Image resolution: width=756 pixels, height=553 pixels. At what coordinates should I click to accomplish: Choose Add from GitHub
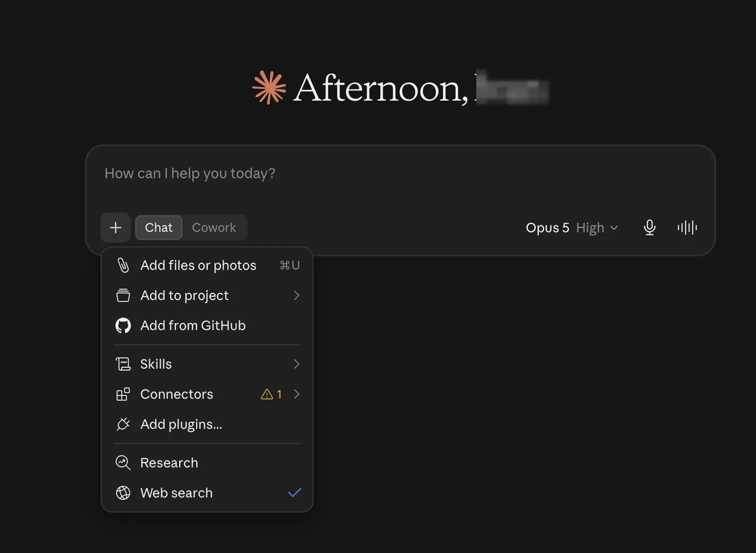207,326
